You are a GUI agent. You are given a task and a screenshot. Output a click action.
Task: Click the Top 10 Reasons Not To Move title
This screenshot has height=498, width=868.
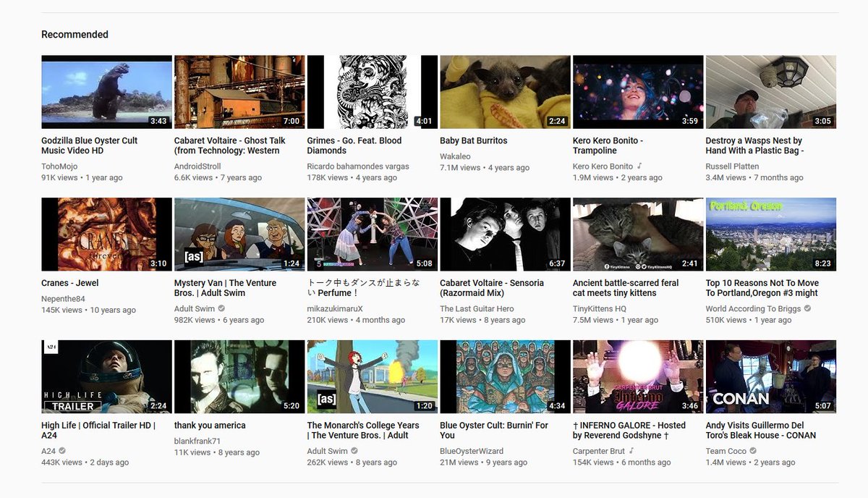pyautogui.click(x=762, y=288)
